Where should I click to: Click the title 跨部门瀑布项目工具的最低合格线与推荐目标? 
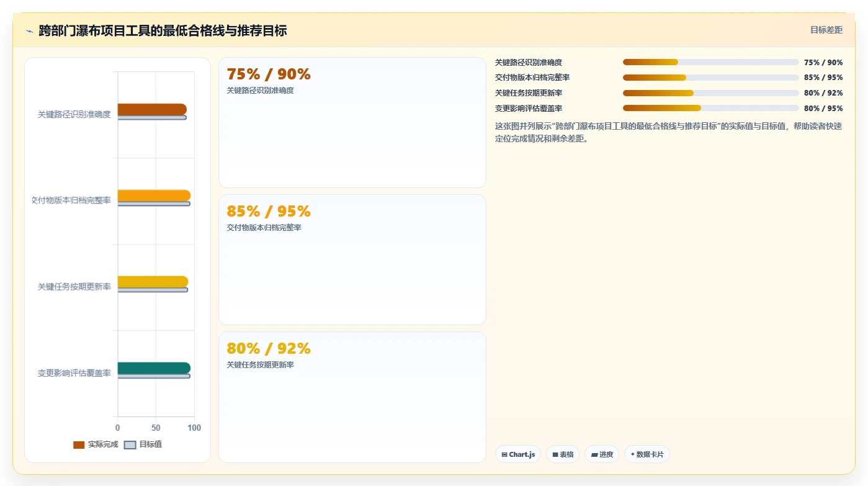[163, 30]
